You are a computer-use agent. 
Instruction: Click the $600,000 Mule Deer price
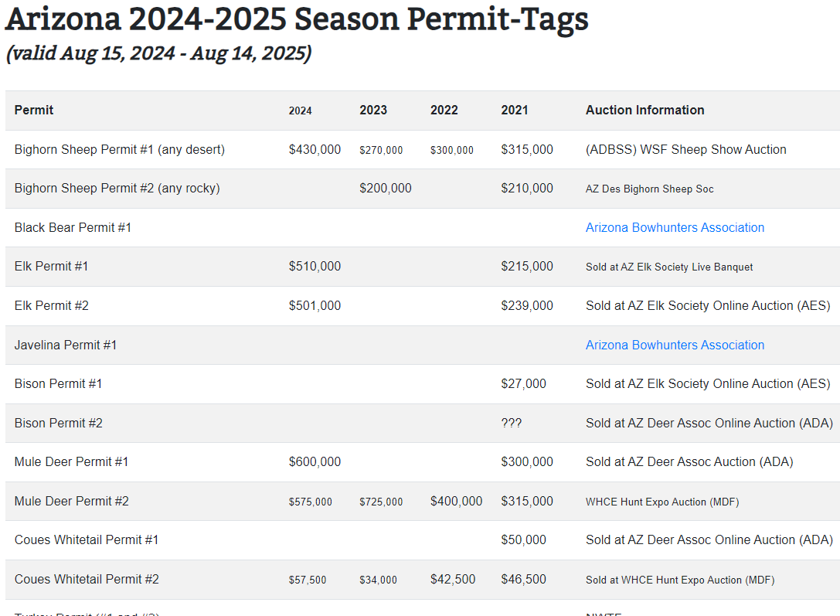pos(315,461)
